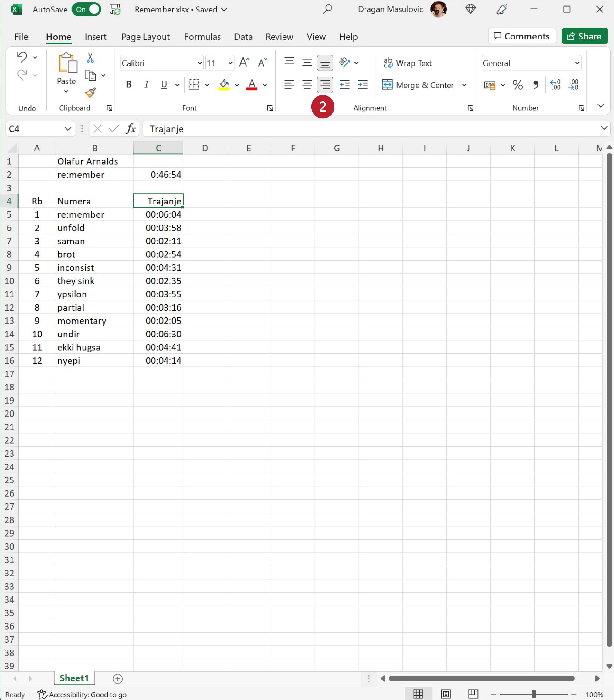
Task: Apply the yellow fill color swatch
Action: pos(224,85)
